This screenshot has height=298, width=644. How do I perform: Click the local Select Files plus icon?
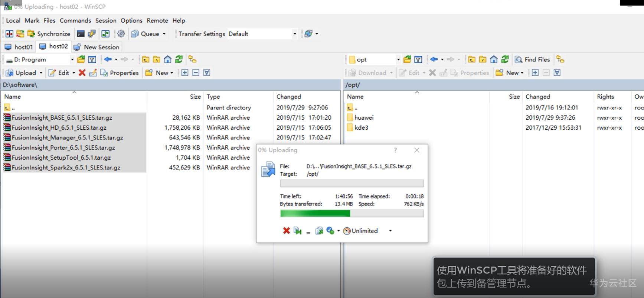click(x=184, y=73)
